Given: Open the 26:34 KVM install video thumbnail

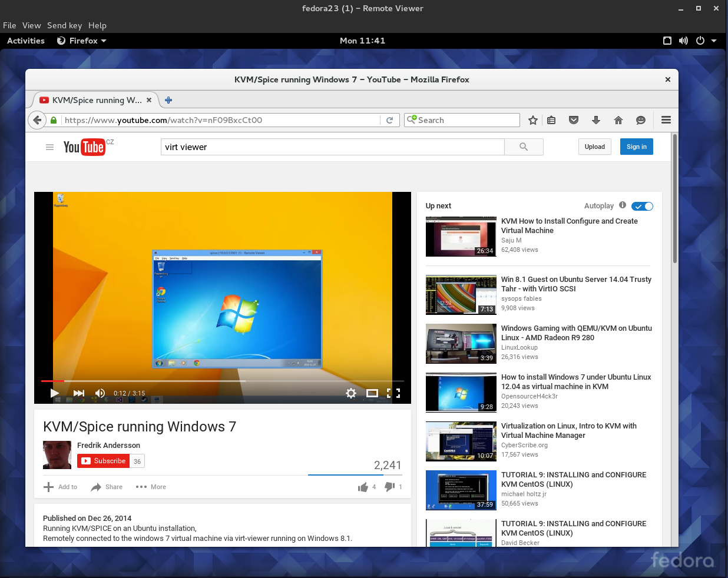Looking at the screenshot, I should 461,237.
